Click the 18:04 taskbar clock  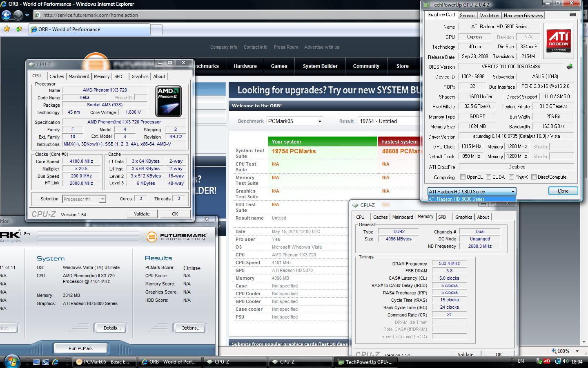[577, 362]
